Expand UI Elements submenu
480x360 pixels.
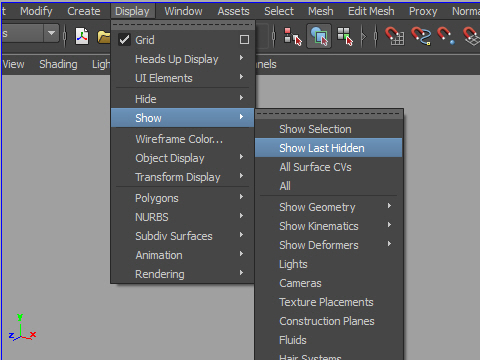(x=182, y=78)
